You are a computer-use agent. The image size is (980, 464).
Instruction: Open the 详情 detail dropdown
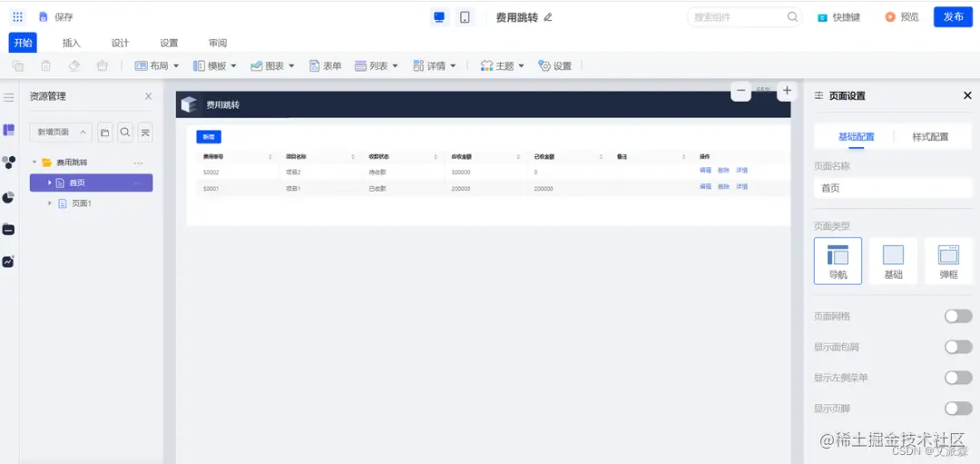[x=435, y=65]
